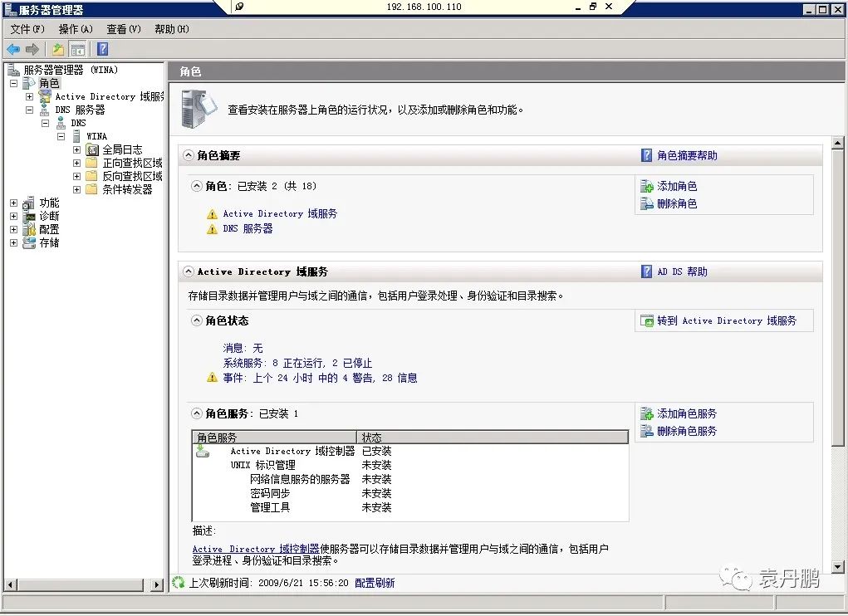848x616 pixels.
Task: Select the 网络信息服务的服务器 row
Action: tap(410, 479)
